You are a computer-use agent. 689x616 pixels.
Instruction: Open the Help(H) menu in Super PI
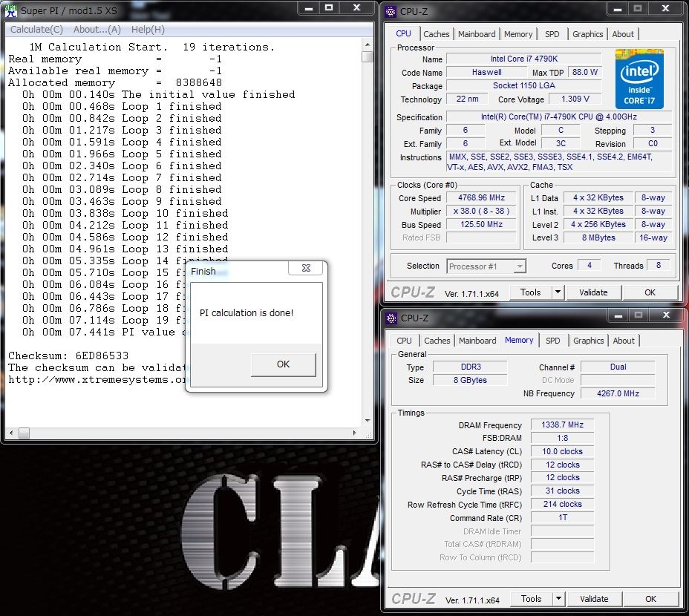(x=148, y=30)
